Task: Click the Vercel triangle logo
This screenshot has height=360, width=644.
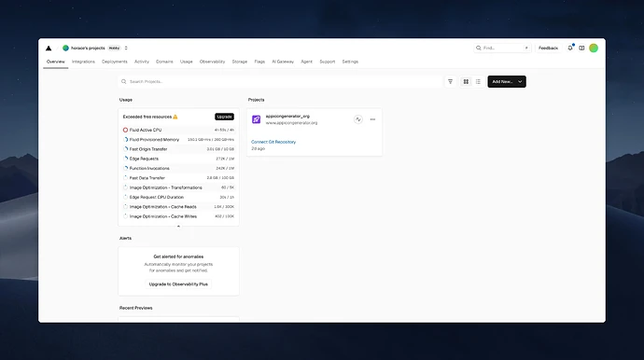Action: 49,48
